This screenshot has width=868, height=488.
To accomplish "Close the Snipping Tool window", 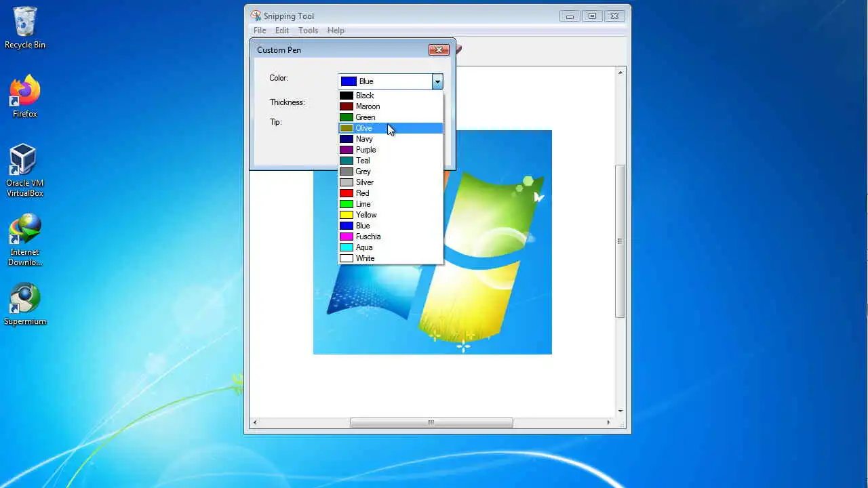I will pos(614,16).
